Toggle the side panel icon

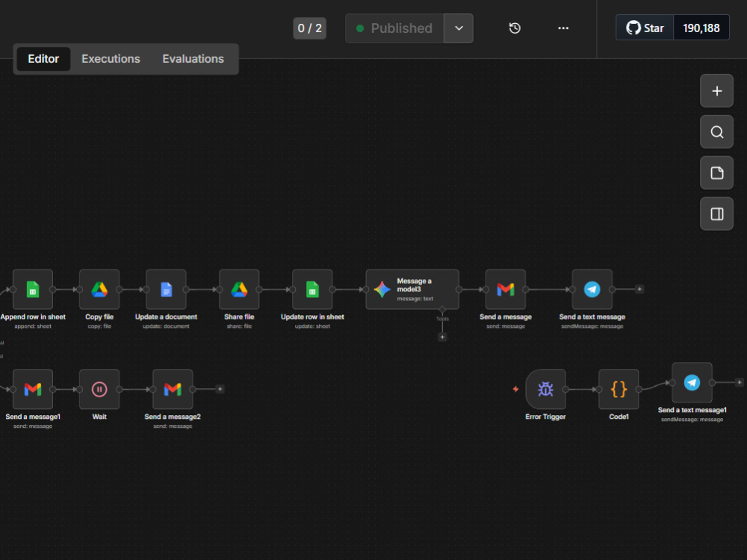tap(716, 214)
